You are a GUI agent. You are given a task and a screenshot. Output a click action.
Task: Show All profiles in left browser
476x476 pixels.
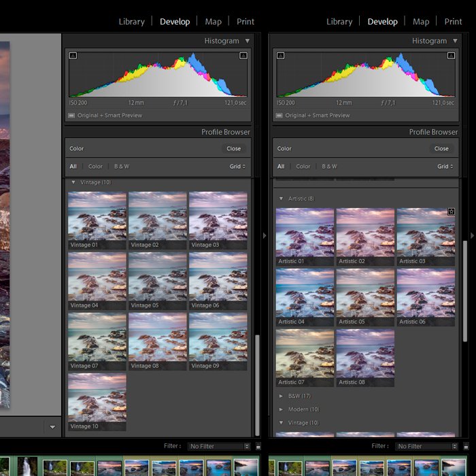73,167
